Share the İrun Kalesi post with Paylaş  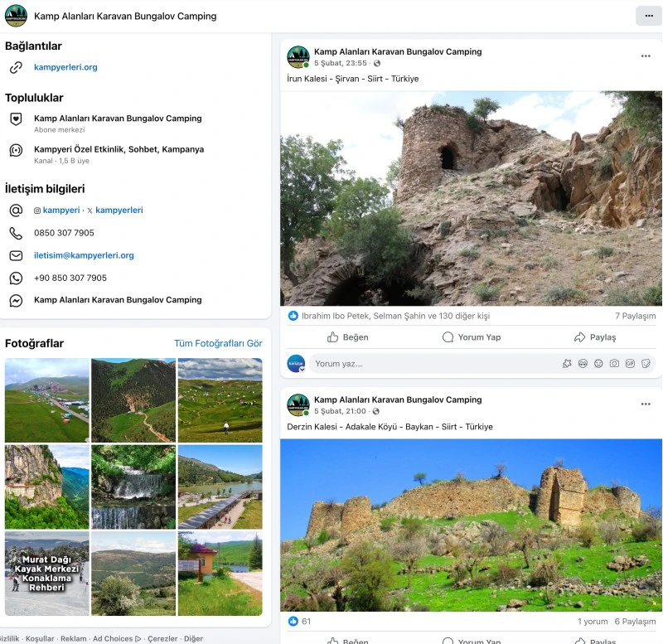pos(595,337)
